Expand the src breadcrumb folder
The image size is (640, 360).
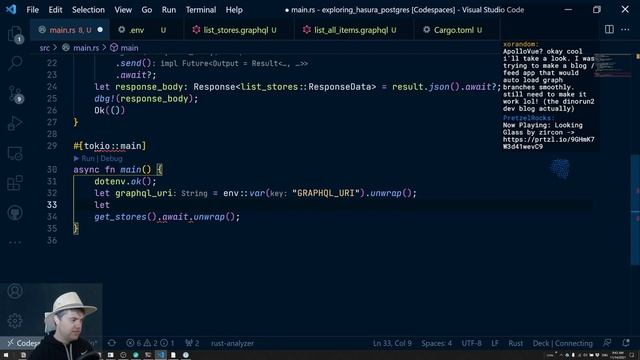pyautogui.click(x=44, y=48)
